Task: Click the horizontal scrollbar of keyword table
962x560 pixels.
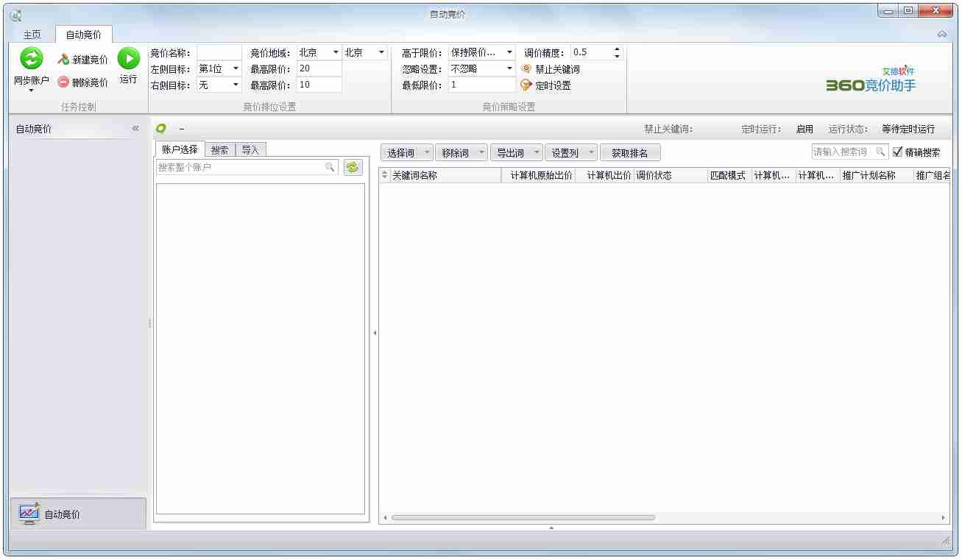Action: 523,518
